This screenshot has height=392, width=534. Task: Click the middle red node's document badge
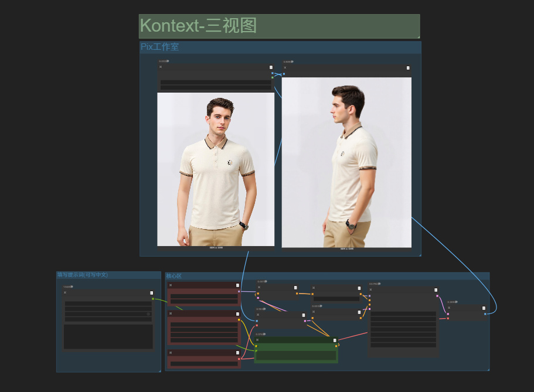238,314
